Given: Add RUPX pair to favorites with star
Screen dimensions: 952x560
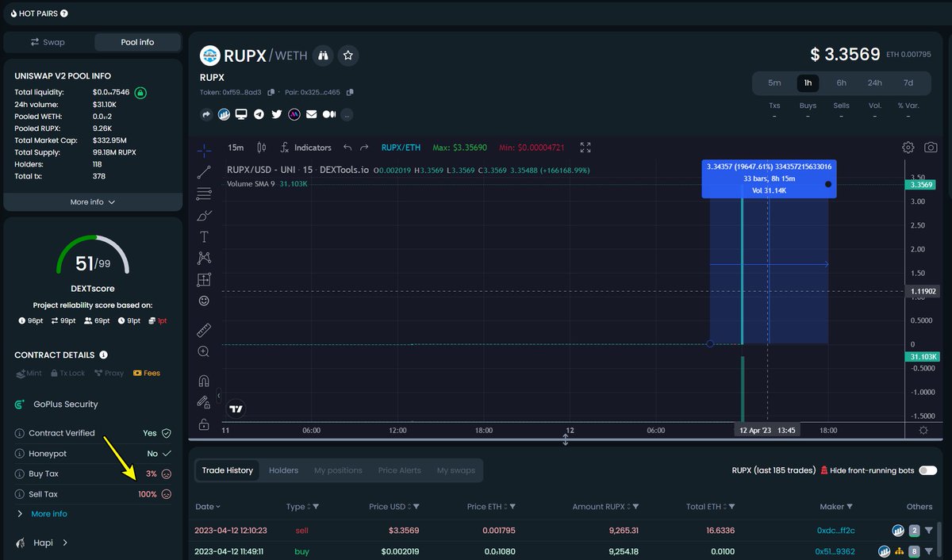Looking at the screenshot, I should point(347,56).
